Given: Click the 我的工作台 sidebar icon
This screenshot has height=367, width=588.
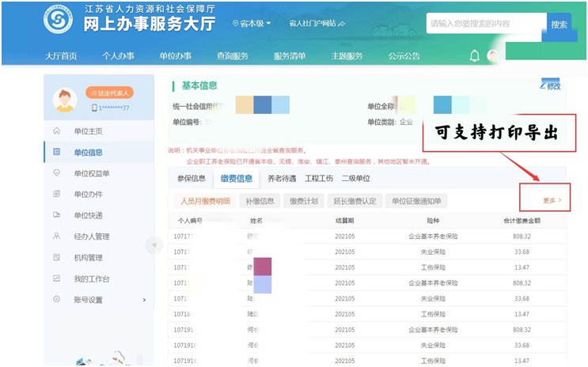Looking at the screenshot, I should pyautogui.click(x=56, y=278).
